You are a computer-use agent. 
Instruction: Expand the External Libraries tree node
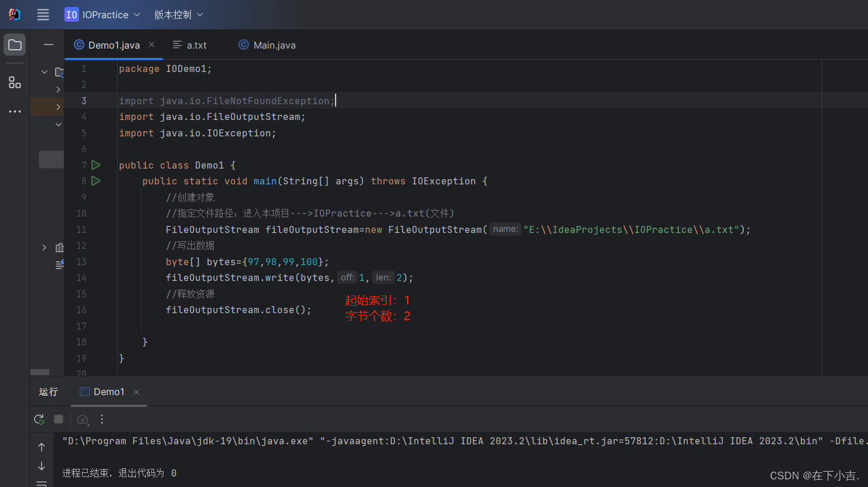(x=45, y=248)
